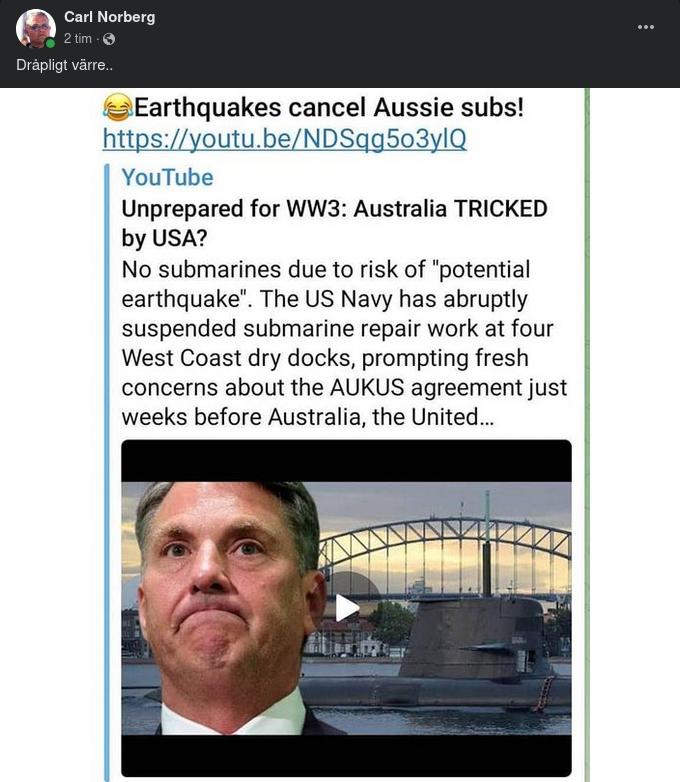
Task: Open the Carl Norberg profile name link
Action: pos(109,17)
